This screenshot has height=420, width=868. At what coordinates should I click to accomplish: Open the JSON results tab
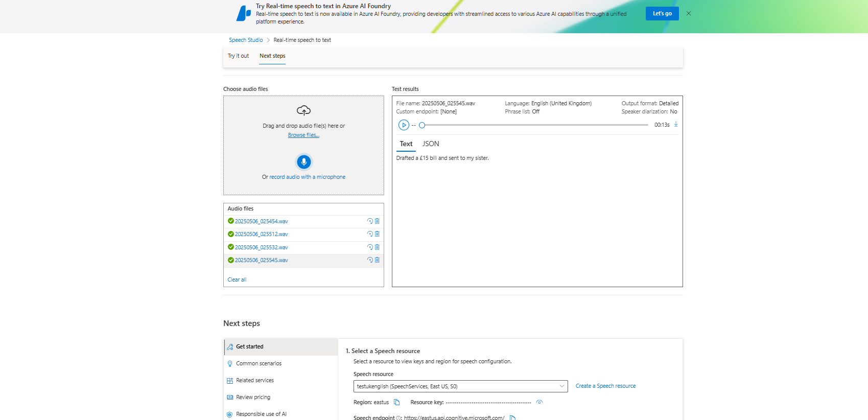click(x=431, y=144)
